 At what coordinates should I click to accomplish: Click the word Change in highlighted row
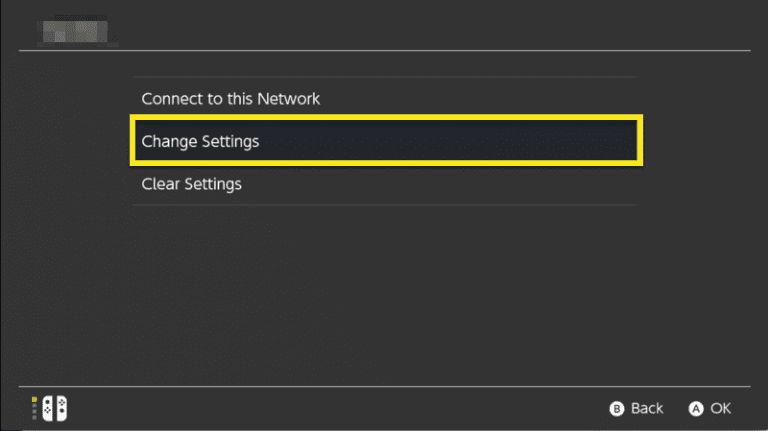click(x=169, y=142)
